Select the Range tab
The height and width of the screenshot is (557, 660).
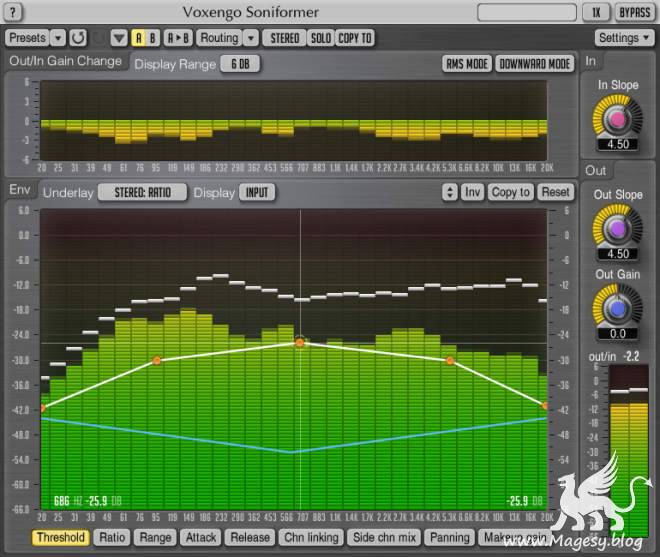[155, 537]
